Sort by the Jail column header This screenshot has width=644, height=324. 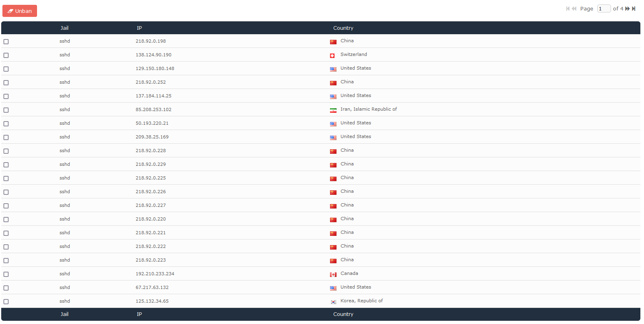coord(64,28)
